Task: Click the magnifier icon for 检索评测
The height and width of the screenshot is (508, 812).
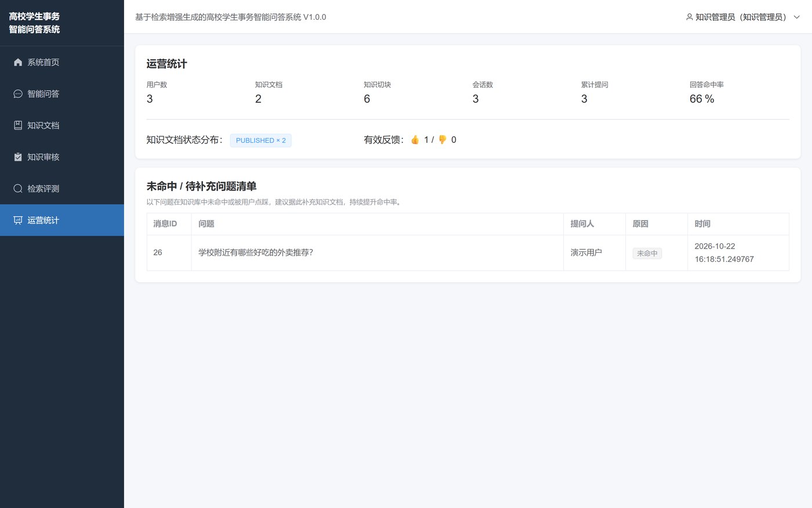Action: 18,189
